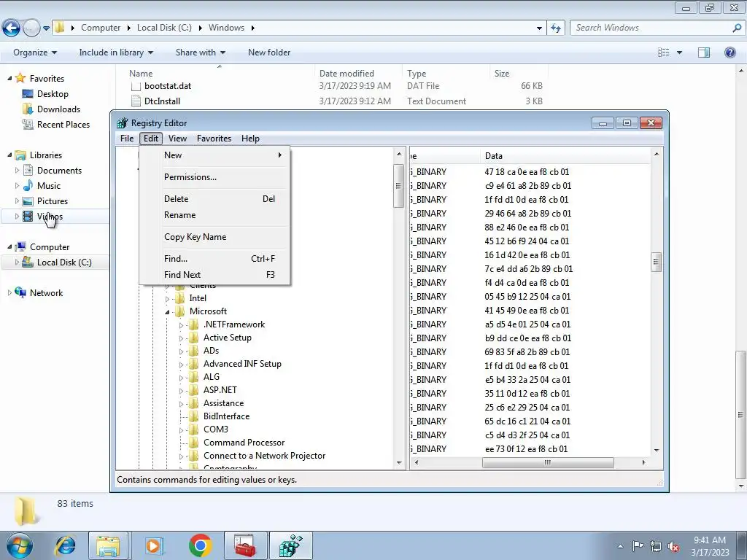747x560 pixels.
Task: Open the Include in library dropdown
Action: 116,52
